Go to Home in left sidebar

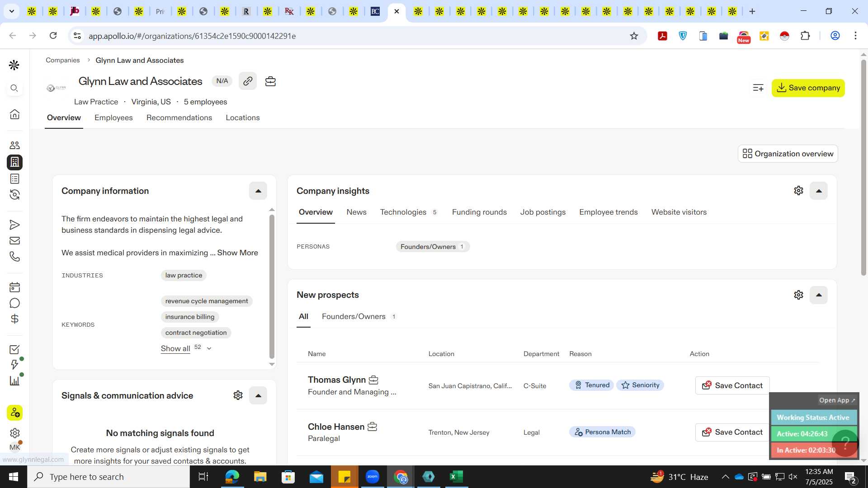(x=14, y=114)
